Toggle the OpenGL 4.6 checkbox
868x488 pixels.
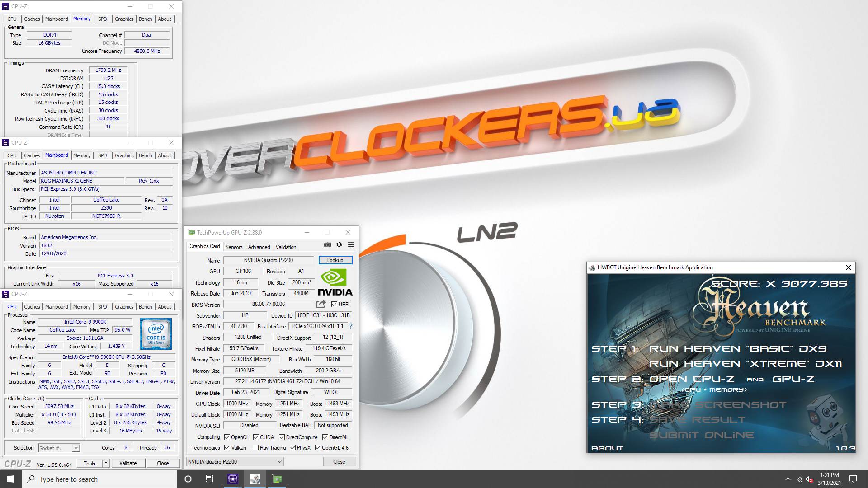click(x=318, y=448)
